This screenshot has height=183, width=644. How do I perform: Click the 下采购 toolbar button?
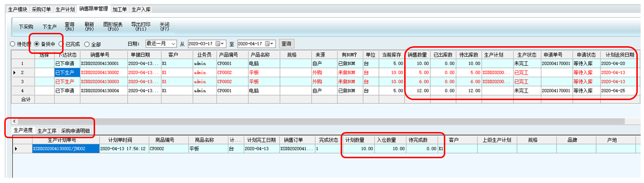tap(26, 27)
